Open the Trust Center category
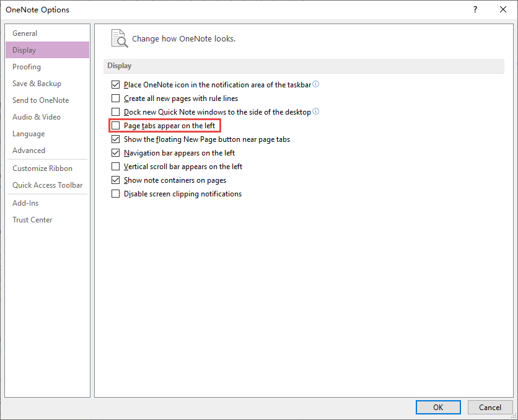Screen dimensions: 518x420 (47, 219)
